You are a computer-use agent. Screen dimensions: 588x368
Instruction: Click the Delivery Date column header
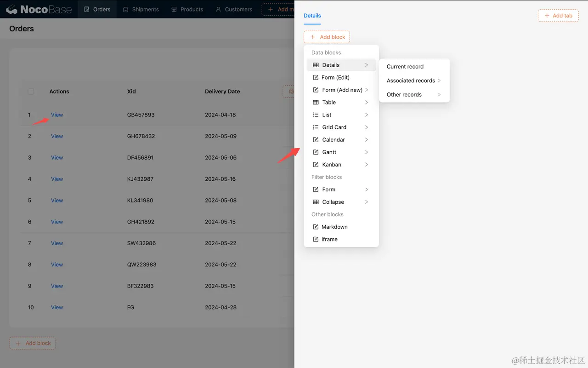[222, 92]
